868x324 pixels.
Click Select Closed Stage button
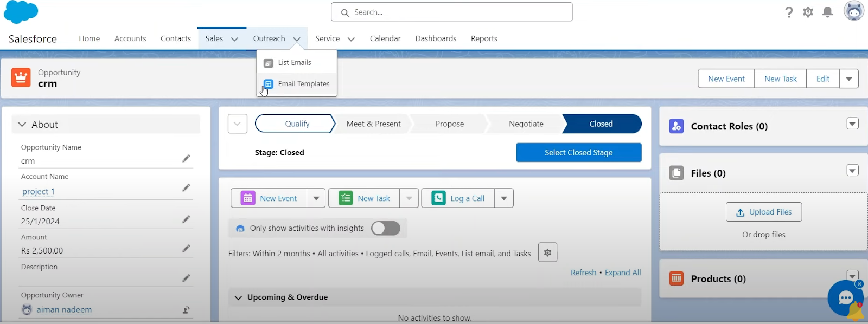[x=579, y=152]
